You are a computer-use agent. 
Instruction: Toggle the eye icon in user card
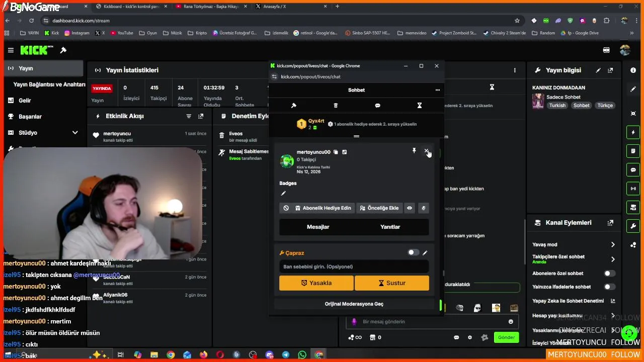[x=410, y=208]
